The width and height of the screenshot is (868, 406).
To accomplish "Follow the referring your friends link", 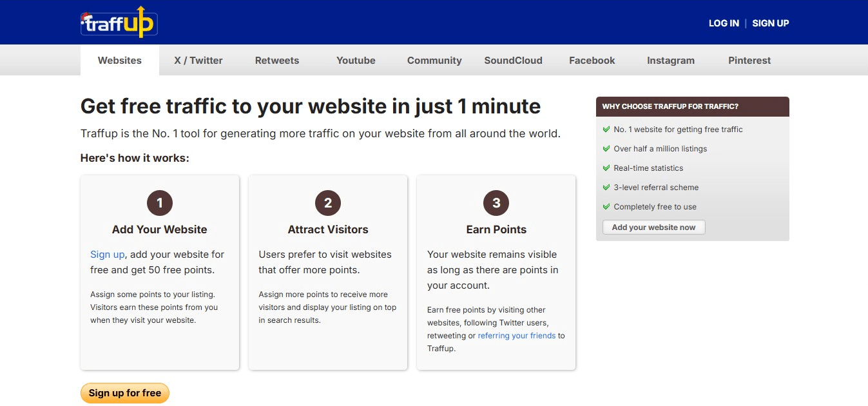I will [x=517, y=336].
